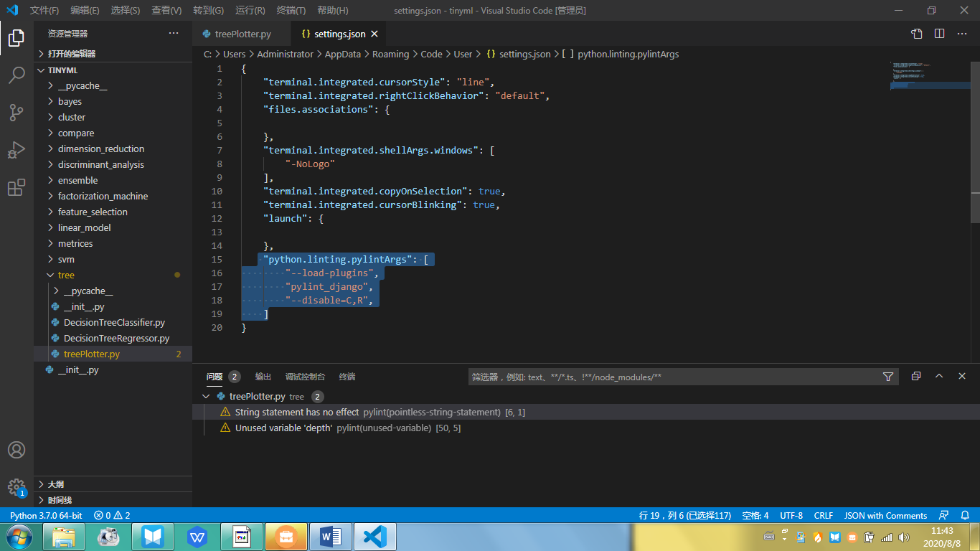
Task: Open the Accounts icon in Activity Bar
Action: click(17, 450)
